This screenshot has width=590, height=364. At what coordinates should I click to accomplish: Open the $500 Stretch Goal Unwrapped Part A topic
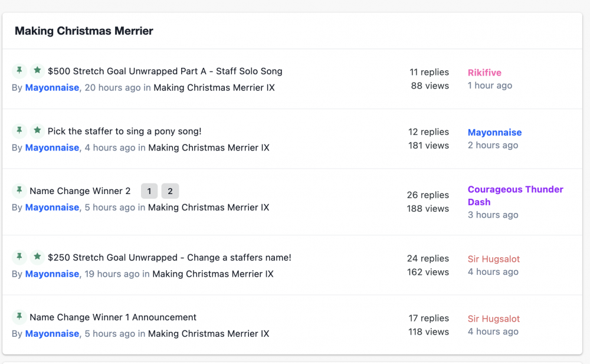165,71
